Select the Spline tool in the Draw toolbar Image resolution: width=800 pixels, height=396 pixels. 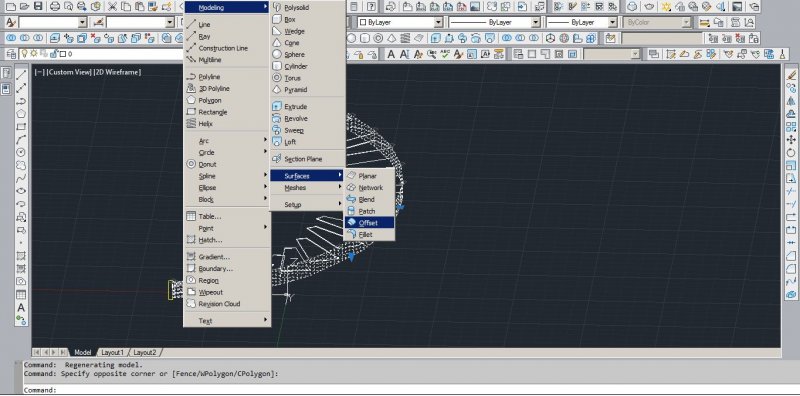[21, 178]
